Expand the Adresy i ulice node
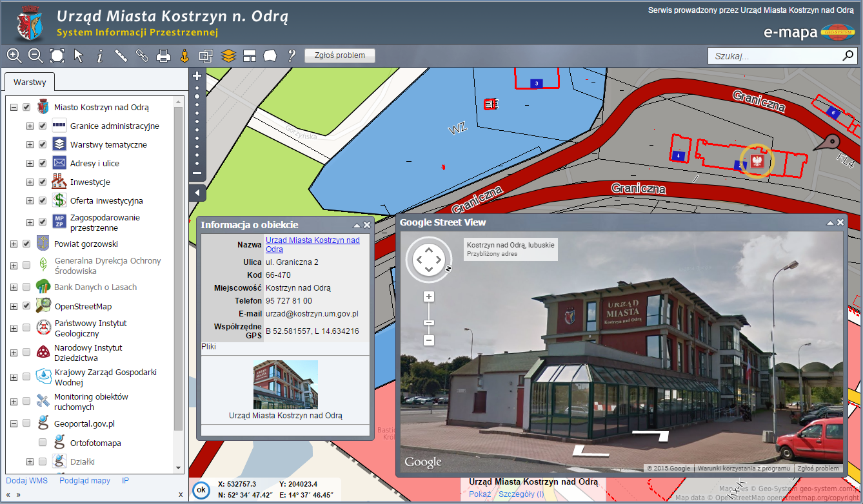 pyautogui.click(x=30, y=164)
